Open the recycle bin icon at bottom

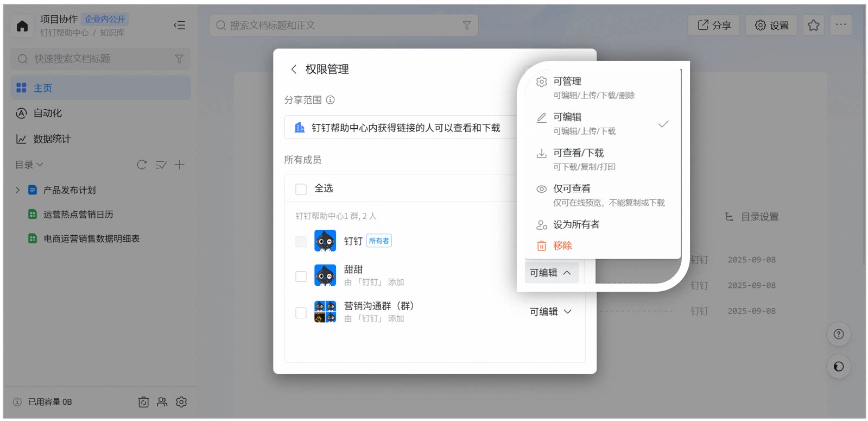point(143,402)
